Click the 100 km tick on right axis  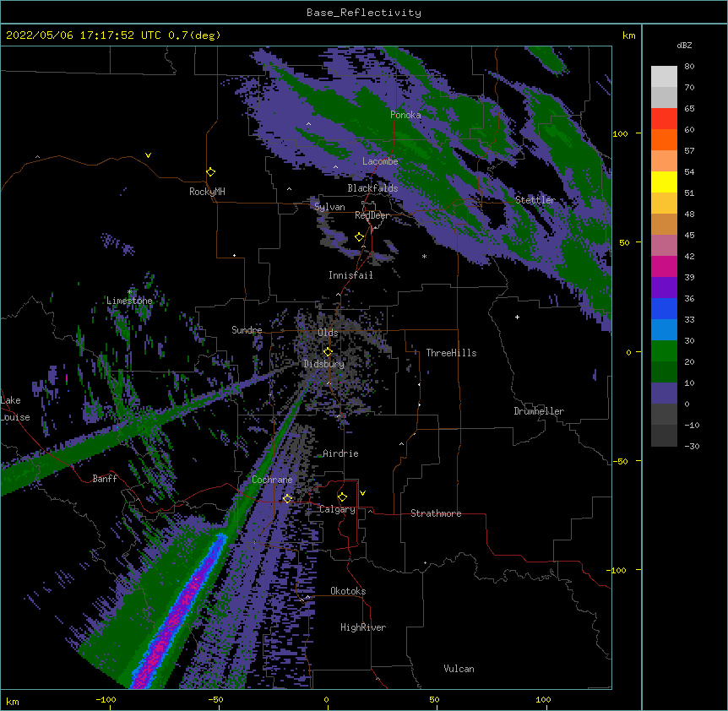point(620,133)
